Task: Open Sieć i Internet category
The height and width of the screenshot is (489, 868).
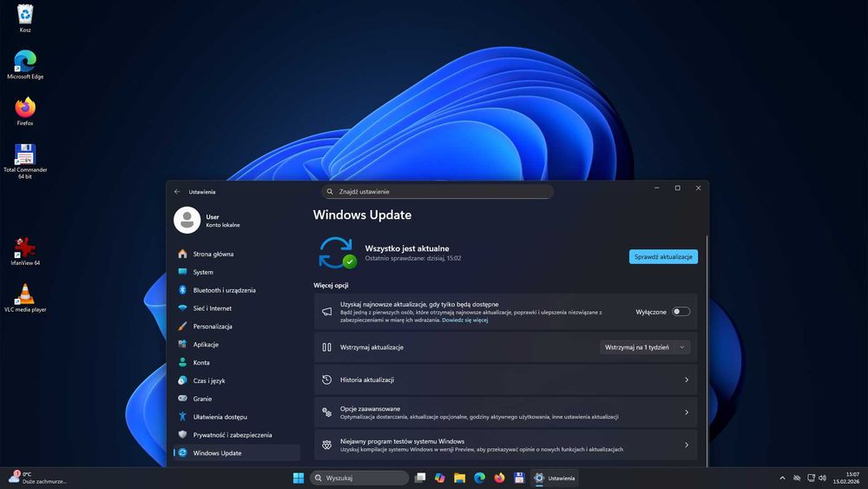Action: pyautogui.click(x=237, y=308)
